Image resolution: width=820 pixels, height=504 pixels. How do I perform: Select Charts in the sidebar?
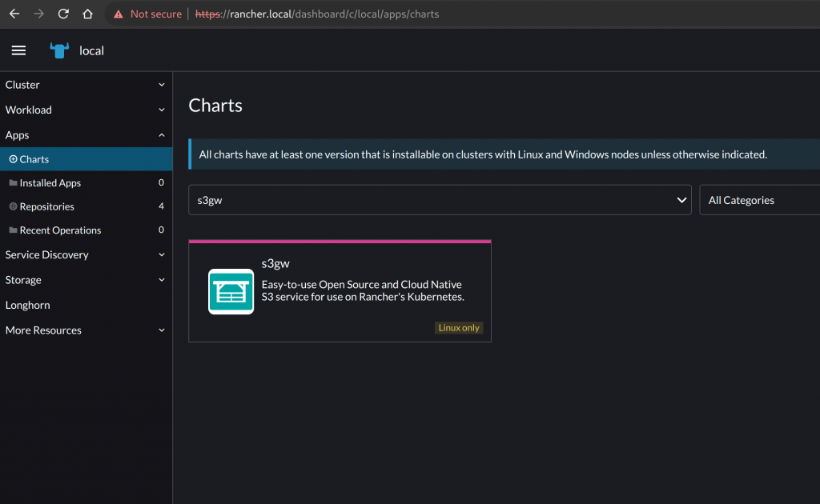pyautogui.click(x=34, y=159)
